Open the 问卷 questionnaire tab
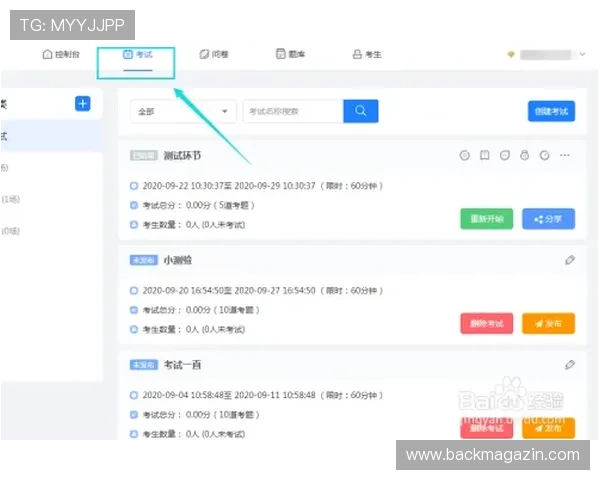This screenshot has width=600, height=480. (214, 54)
